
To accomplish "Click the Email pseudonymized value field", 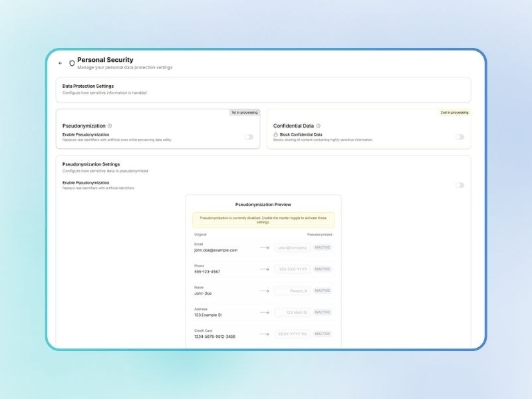I will coord(293,247).
